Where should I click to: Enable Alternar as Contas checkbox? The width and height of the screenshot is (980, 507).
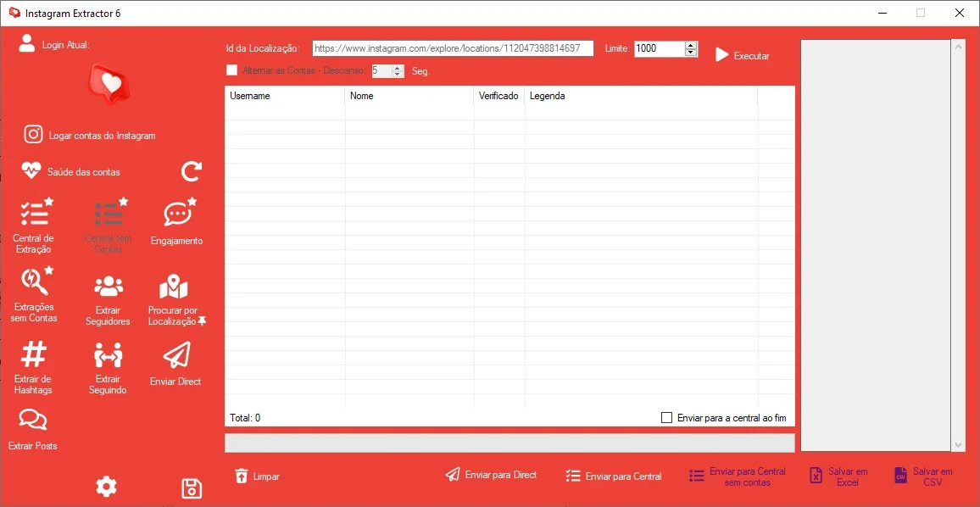[232, 70]
